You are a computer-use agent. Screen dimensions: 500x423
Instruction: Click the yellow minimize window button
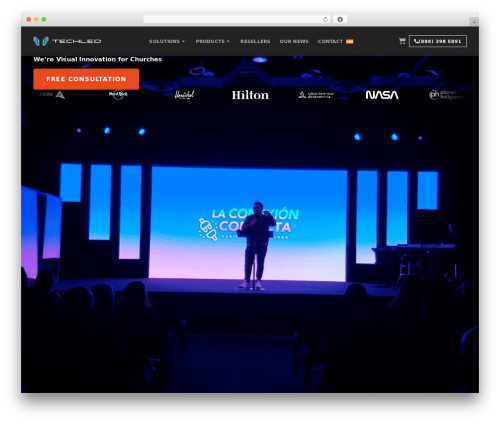[36, 19]
